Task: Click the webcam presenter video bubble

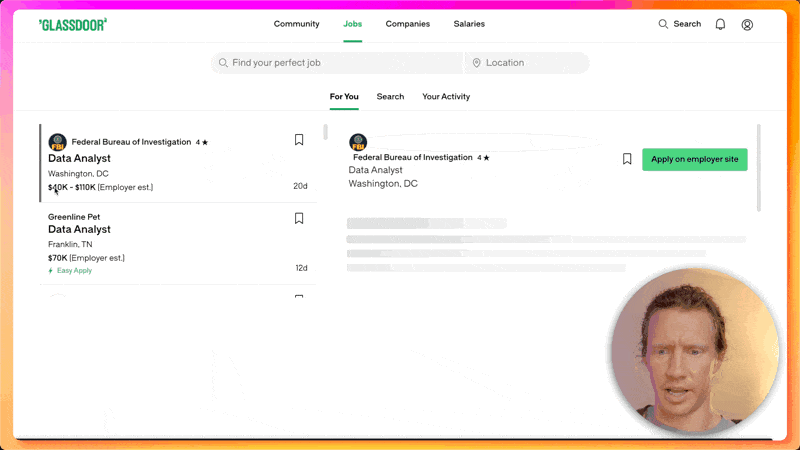Action: [x=695, y=351]
